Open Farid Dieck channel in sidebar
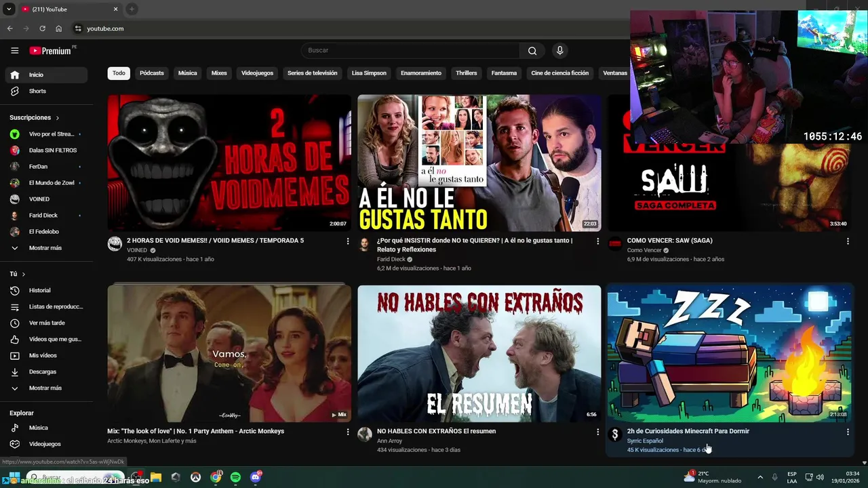 pyautogui.click(x=46, y=216)
